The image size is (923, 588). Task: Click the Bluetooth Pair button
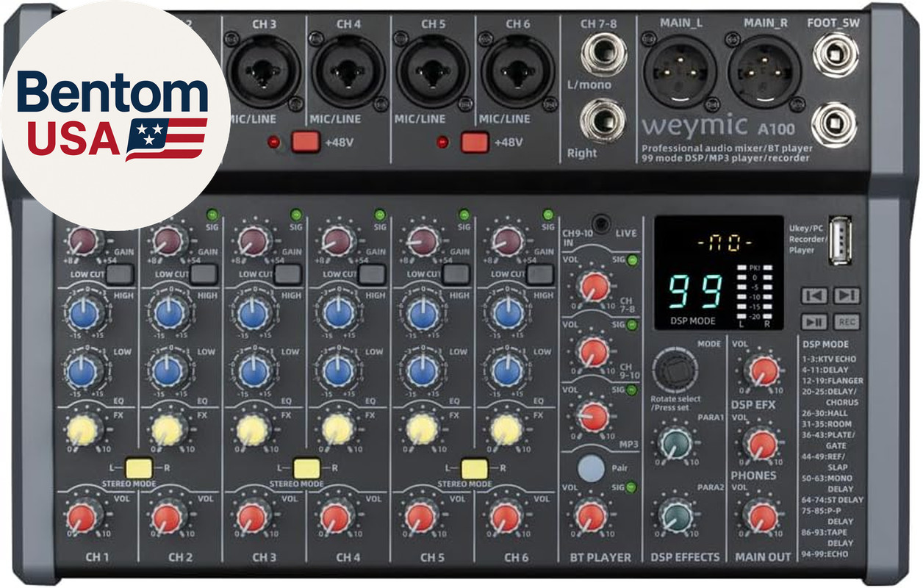click(x=591, y=469)
